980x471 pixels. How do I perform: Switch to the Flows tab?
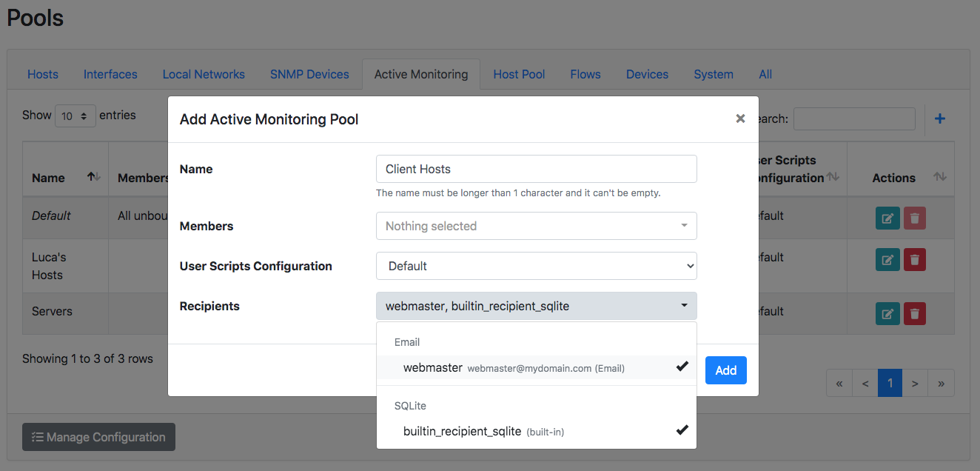tap(585, 74)
